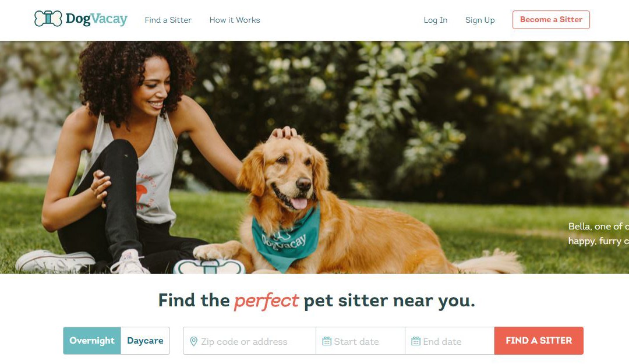
Task: Click the calendar icon beside Start date
Action: 327,341
